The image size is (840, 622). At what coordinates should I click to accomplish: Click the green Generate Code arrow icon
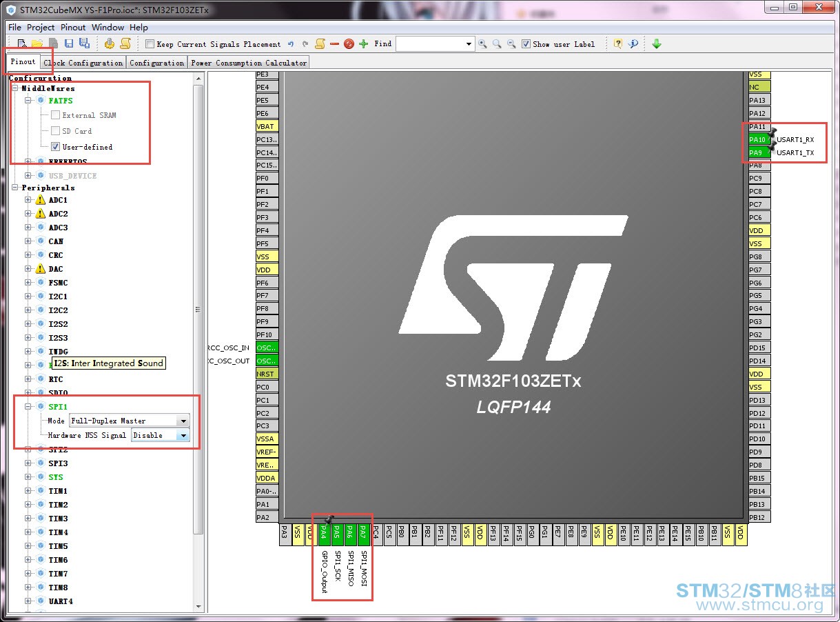(656, 44)
